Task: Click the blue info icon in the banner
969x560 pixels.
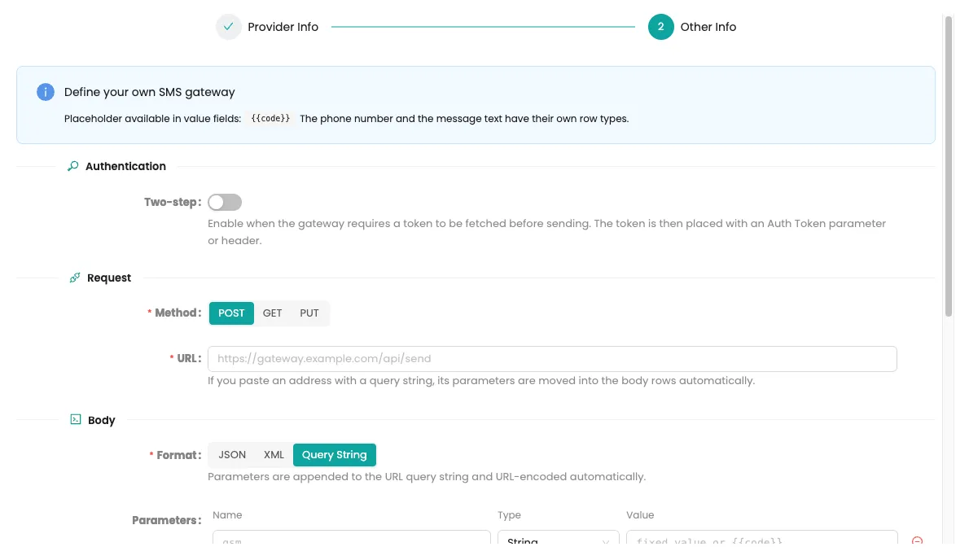Action: 45,92
